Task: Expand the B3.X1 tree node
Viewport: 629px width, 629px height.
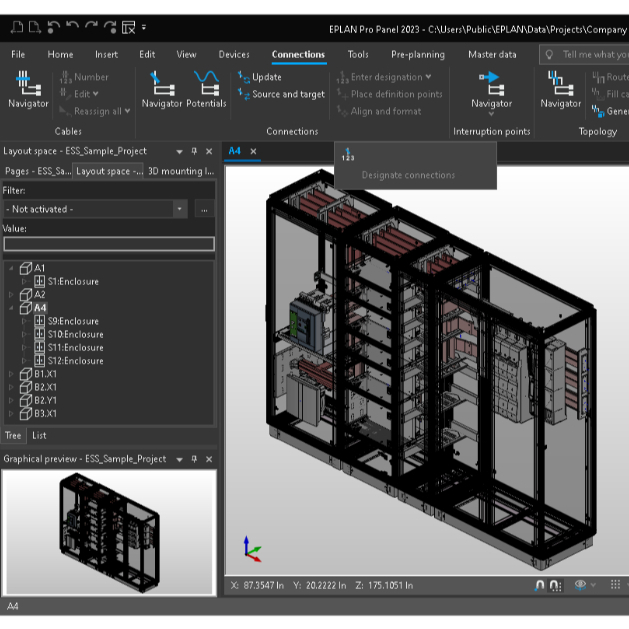Action: 11,414
